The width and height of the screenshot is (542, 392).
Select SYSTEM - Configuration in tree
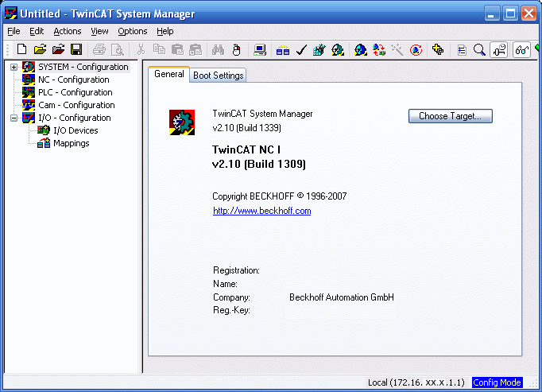[x=83, y=67]
